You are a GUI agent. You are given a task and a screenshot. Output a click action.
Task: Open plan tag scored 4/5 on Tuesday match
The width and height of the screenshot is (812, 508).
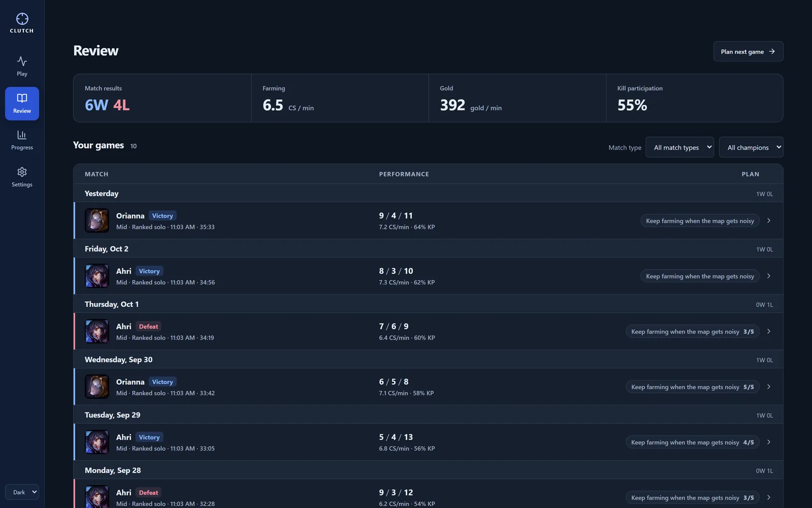pyautogui.click(x=692, y=442)
